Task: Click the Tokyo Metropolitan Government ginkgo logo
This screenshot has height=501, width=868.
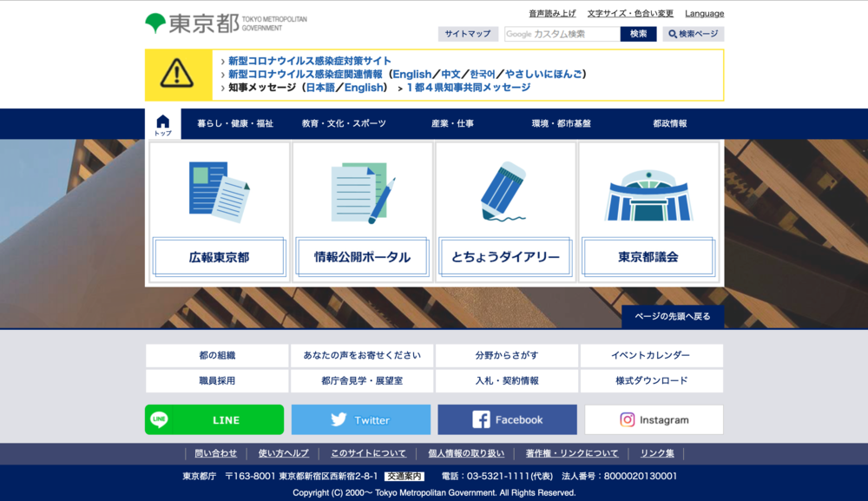Action: pos(156,23)
